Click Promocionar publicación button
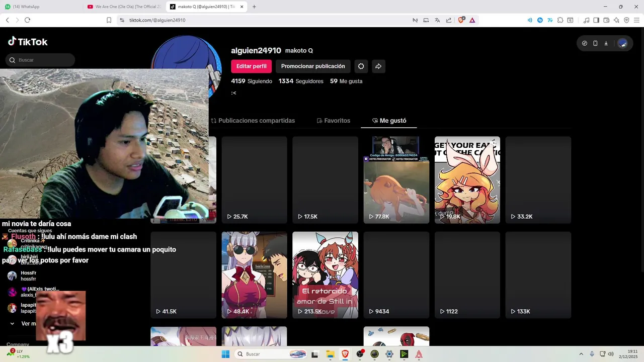The height and width of the screenshot is (362, 644). coord(313,66)
